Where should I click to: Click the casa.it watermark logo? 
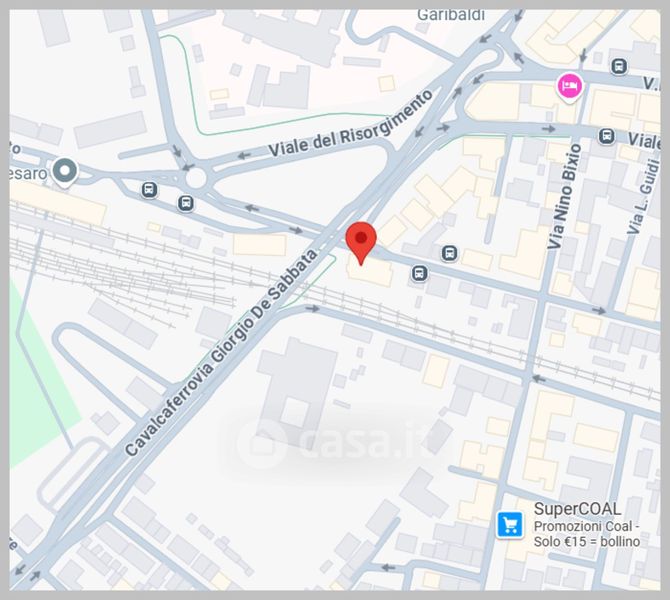coord(335,442)
